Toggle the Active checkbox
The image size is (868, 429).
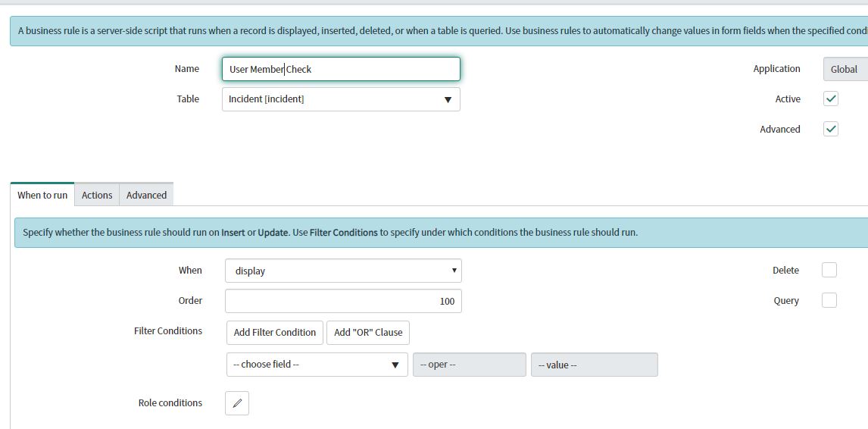[x=830, y=99]
